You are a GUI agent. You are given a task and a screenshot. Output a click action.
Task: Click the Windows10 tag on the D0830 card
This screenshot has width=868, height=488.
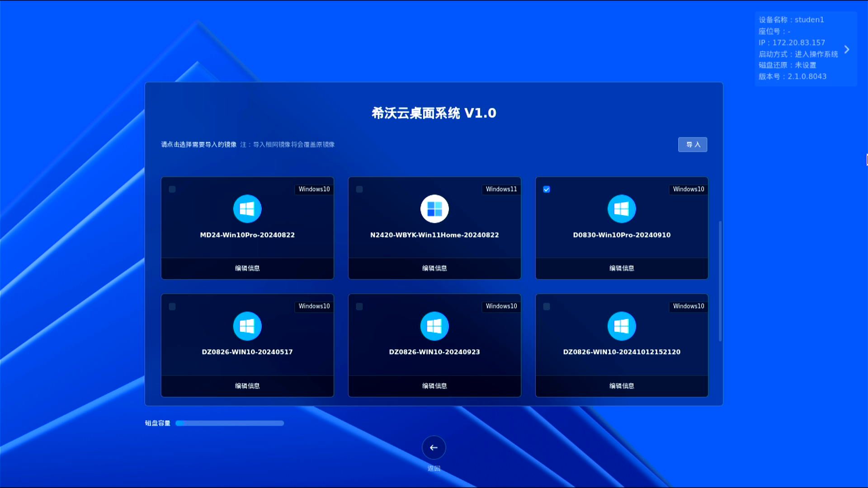689,189
